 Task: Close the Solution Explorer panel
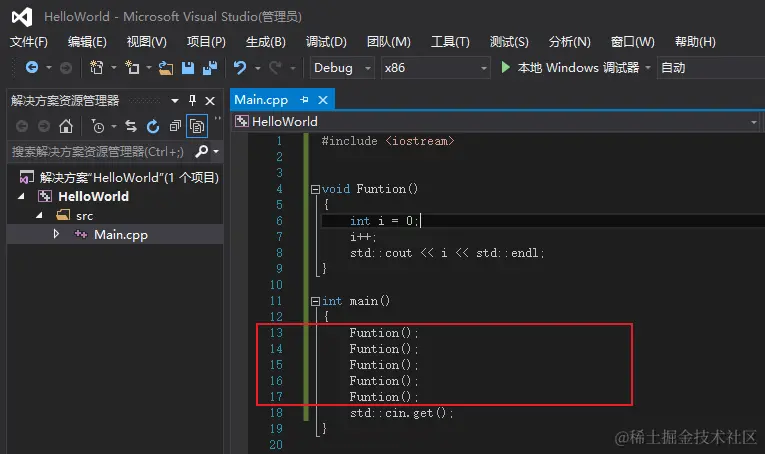pos(210,101)
